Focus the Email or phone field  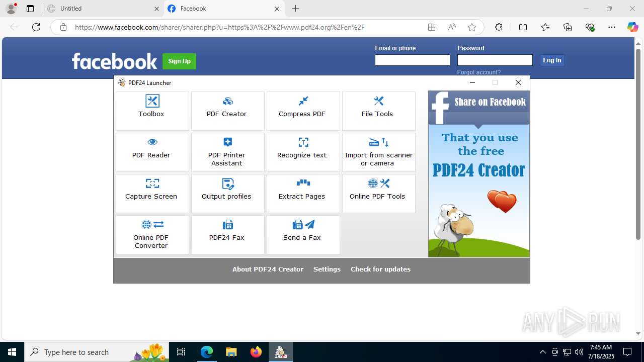tap(412, 60)
